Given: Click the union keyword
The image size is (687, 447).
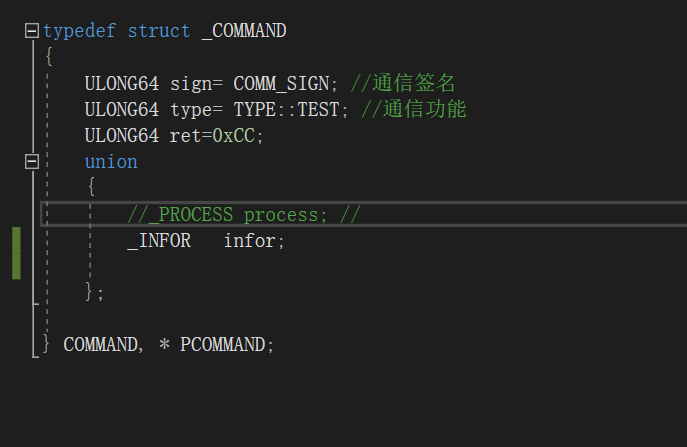Looking at the screenshot, I should pos(111,161).
